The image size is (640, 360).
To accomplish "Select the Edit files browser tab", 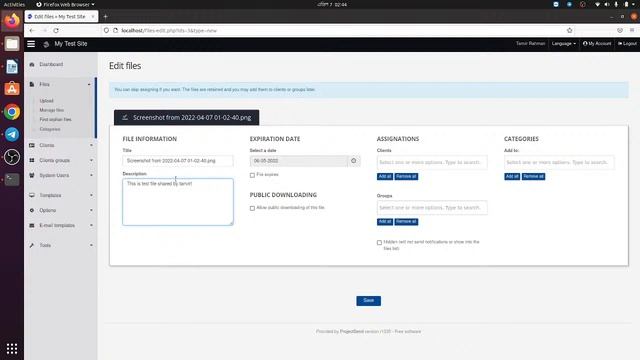I will tap(60, 17).
